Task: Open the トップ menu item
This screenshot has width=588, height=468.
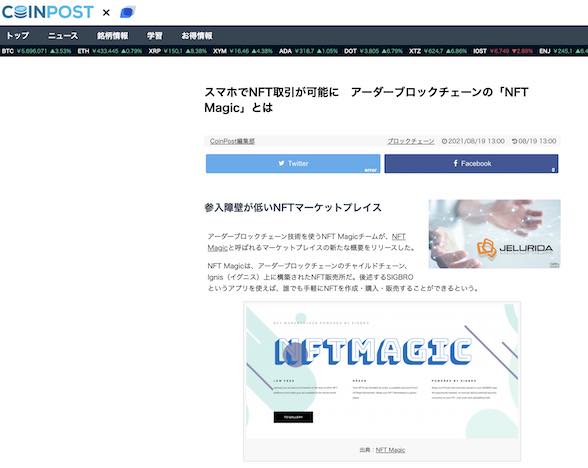Action: pos(18,36)
